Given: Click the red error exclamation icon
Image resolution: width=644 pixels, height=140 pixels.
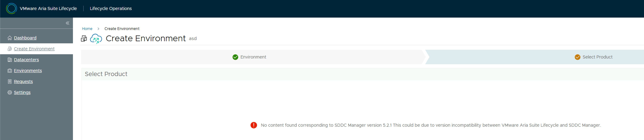Looking at the screenshot, I should tap(253, 125).
